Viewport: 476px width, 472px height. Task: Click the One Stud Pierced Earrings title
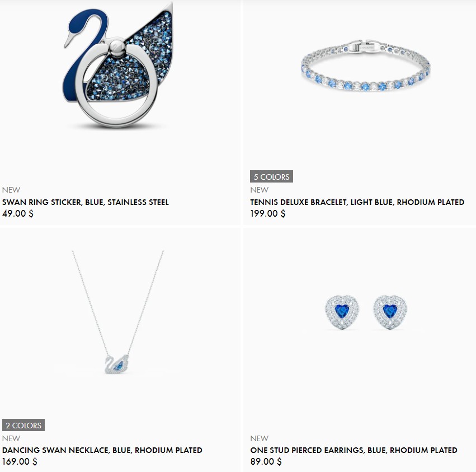[x=354, y=450]
